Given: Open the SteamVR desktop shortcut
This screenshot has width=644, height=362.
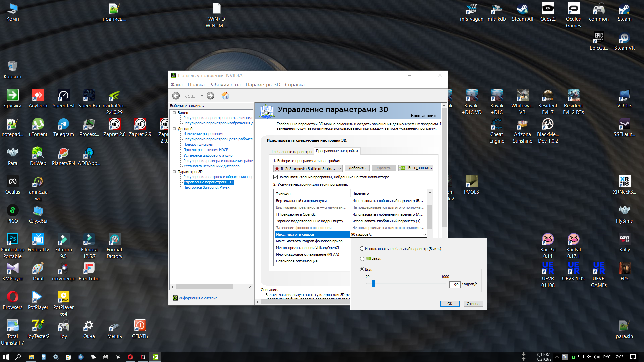Looking at the screenshot, I should click(624, 41).
